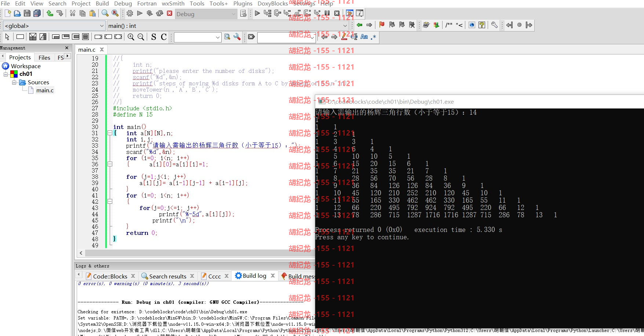This screenshot has height=336, width=644.
Task: Collapse the ch01 project node
Action: (x=6, y=74)
